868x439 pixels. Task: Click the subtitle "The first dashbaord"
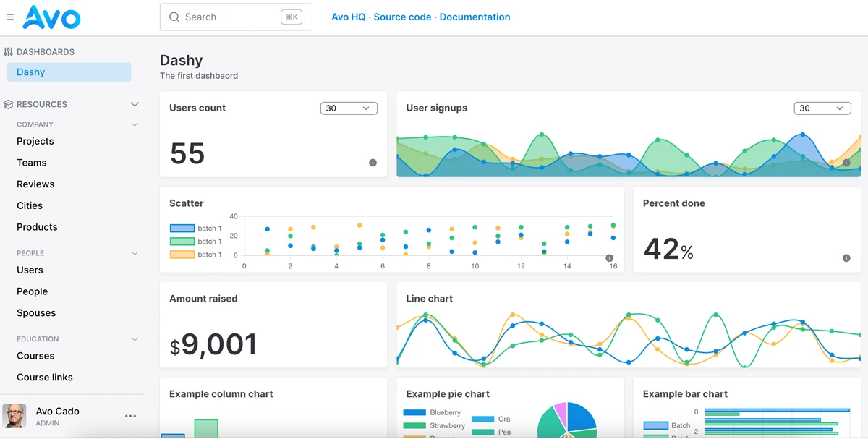click(199, 76)
